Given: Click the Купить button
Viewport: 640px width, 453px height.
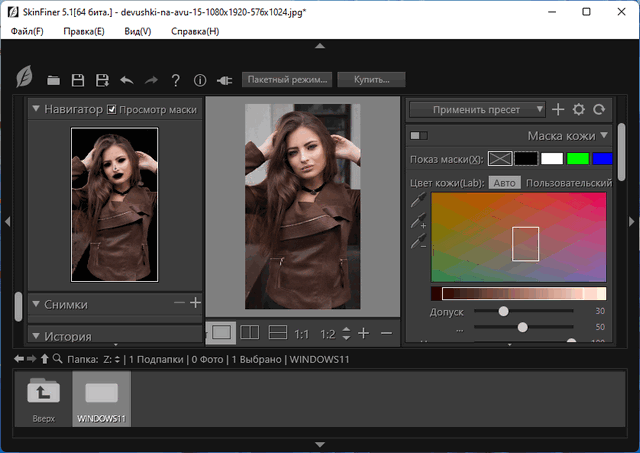Looking at the screenshot, I should [371, 79].
